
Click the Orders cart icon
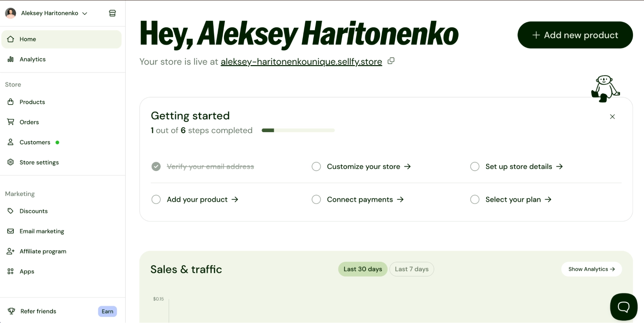click(11, 122)
